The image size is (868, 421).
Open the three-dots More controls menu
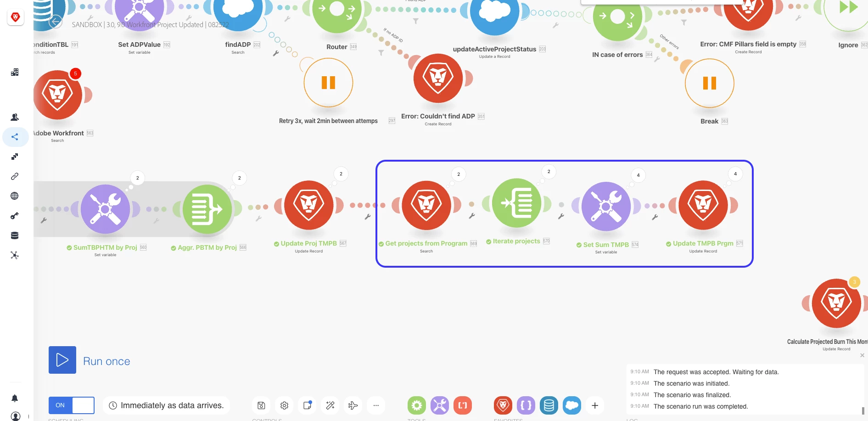[376, 405]
